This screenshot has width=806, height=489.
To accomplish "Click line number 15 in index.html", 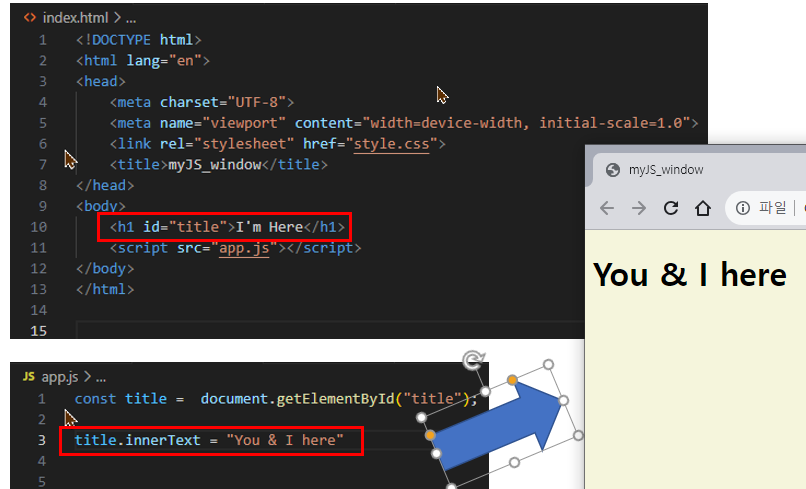I will click(x=39, y=331).
